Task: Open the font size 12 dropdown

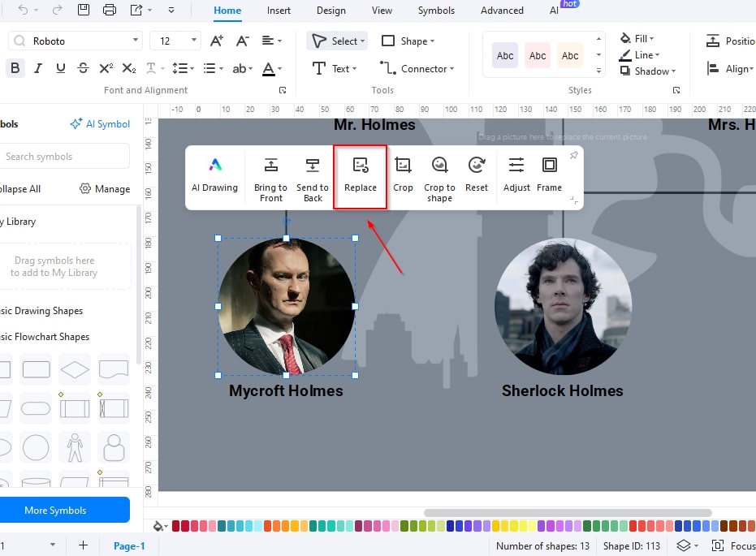Action: [x=194, y=41]
